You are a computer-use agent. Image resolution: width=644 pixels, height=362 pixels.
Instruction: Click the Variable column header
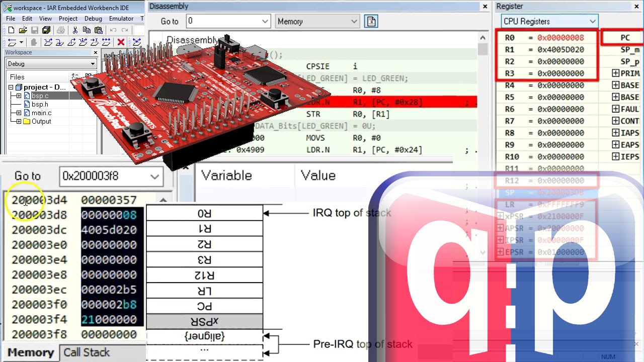pos(226,175)
